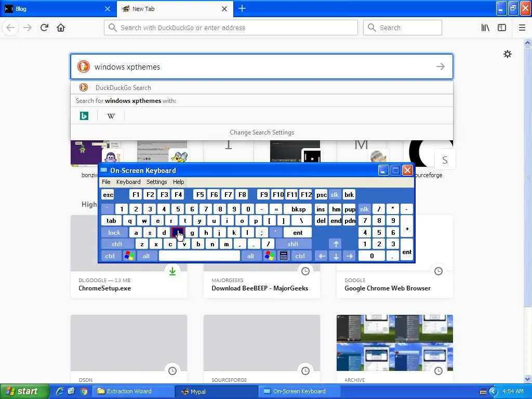Click the del key on keyboard
The height and width of the screenshot is (399, 532).
click(321, 221)
